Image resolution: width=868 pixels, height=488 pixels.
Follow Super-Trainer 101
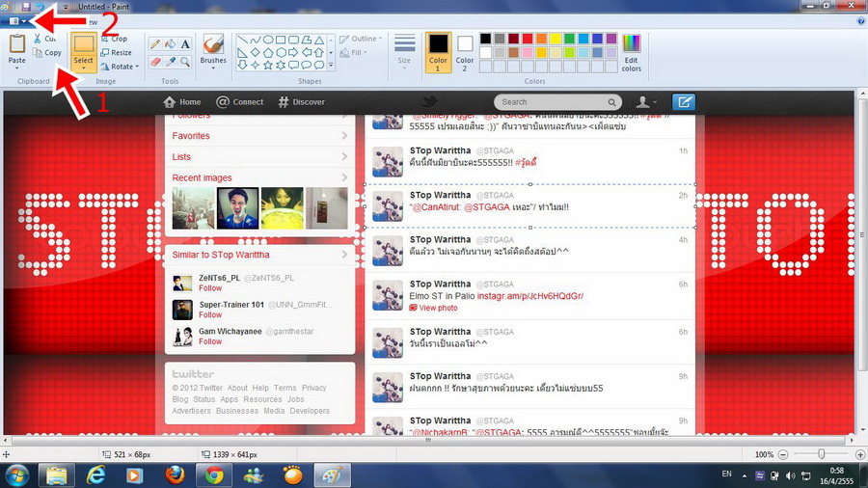210,314
